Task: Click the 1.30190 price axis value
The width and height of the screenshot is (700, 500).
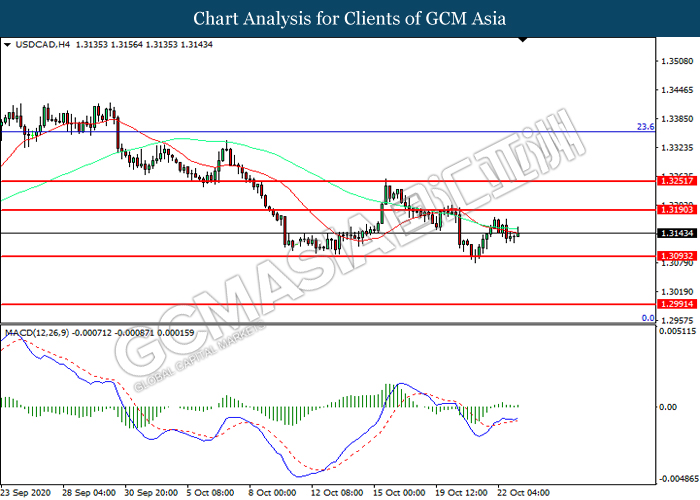Action: [x=677, y=292]
